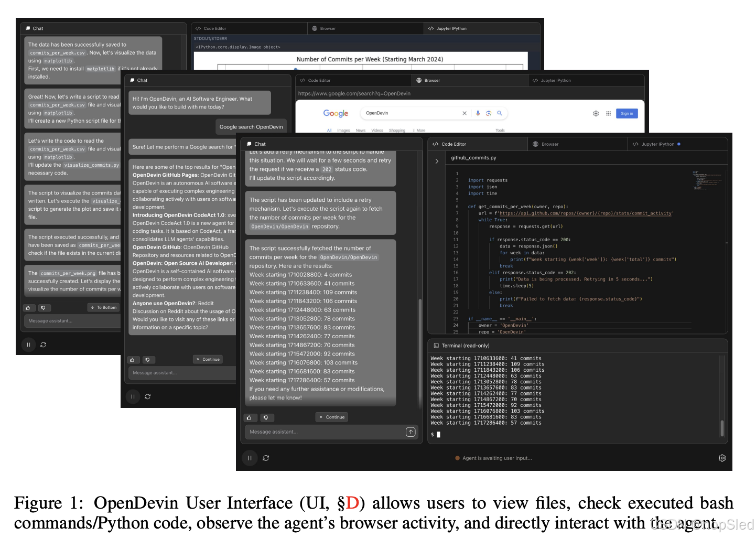Open Google quick settings gear
The width and height of the screenshot is (756, 538).
[x=596, y=113]
